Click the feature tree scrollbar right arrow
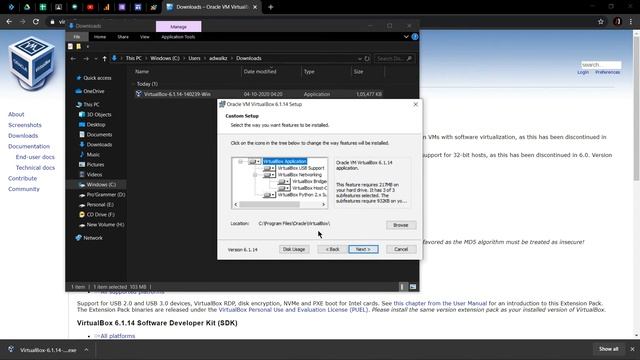Image resolution: width=640 pixels, height=360 pixels. (x=323, y=204)
